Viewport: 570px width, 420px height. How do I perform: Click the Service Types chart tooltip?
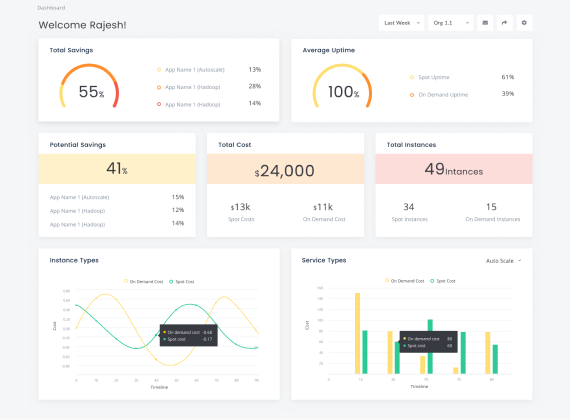(428, 341)
